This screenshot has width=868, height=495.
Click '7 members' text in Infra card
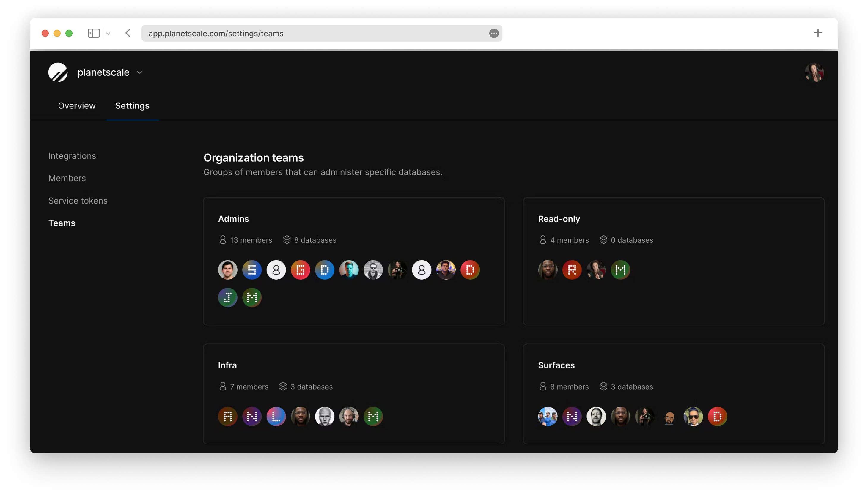pos(249,387)
